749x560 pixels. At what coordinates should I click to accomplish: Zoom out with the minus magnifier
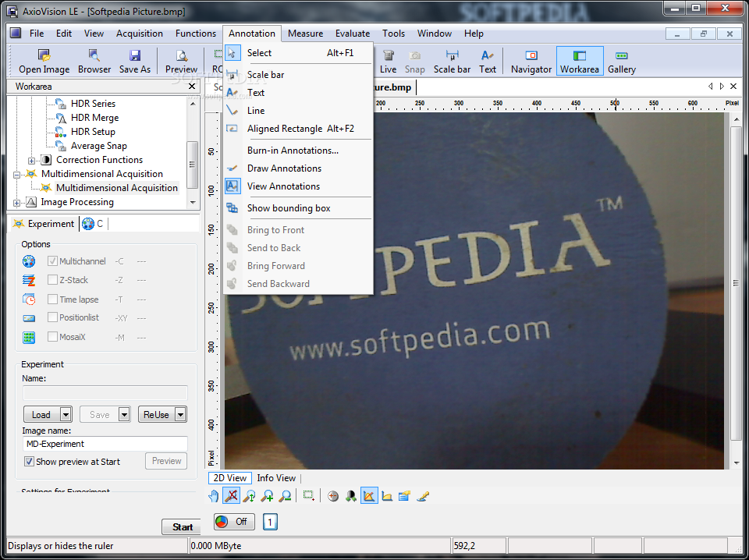click(285, 496)
